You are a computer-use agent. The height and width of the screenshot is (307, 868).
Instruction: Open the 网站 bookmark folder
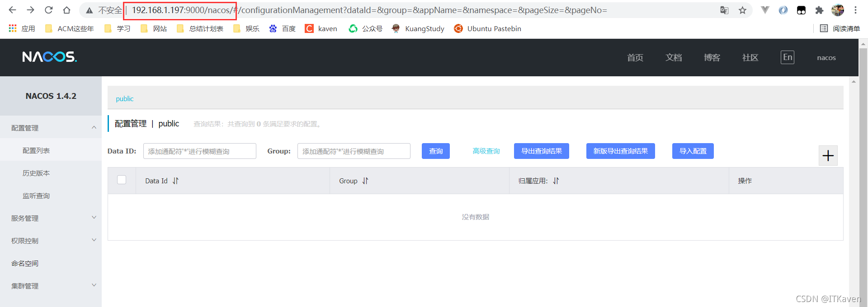(154, 28)
